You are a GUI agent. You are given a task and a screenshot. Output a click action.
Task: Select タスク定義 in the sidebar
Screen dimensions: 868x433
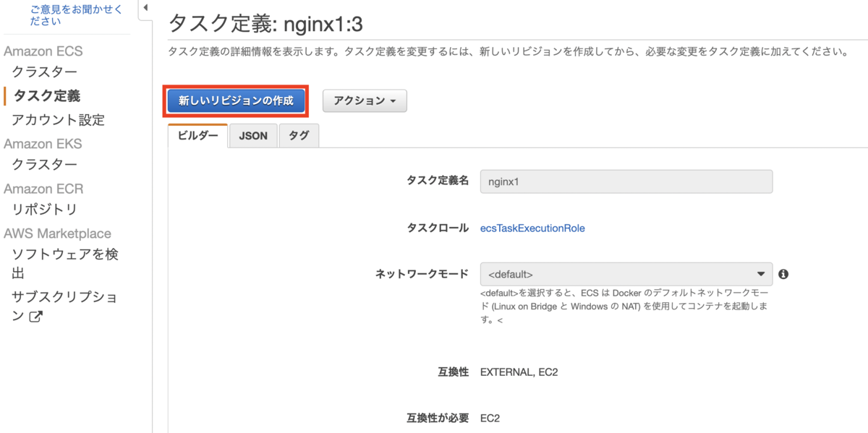[x=47, y=95]
